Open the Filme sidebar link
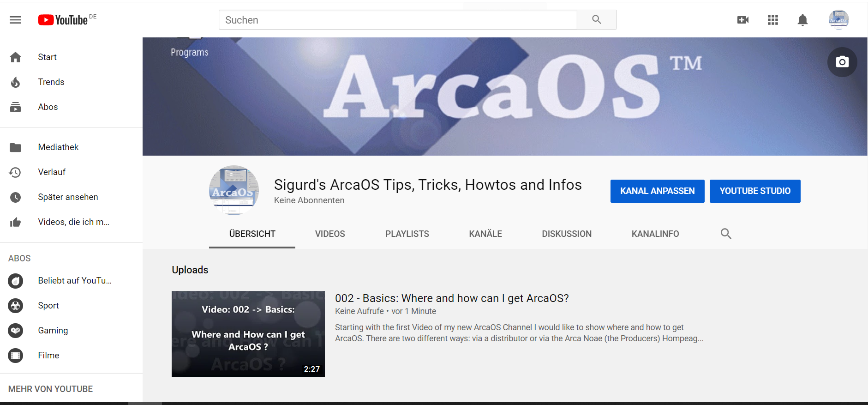The image size is (868, 405). (x=48, y=356)
